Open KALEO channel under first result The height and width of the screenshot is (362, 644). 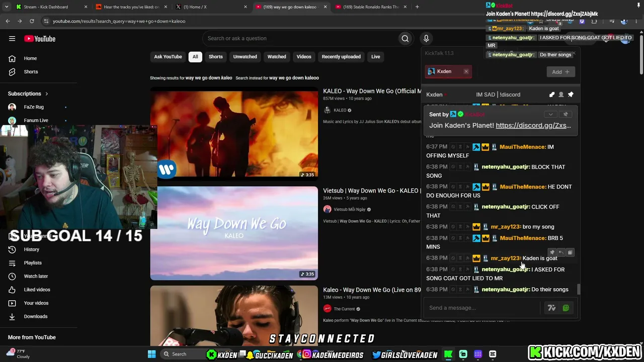[340, 110]
